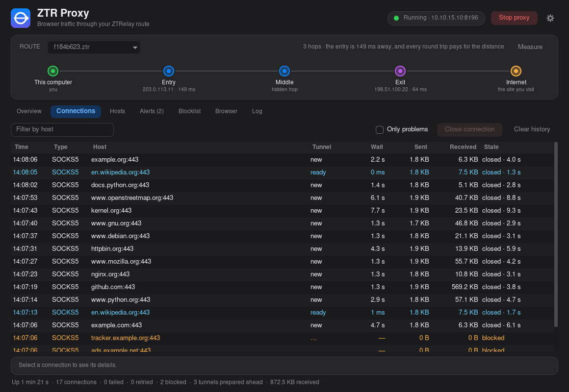Open the Alerts (2) tab

[x=152, y=111]
